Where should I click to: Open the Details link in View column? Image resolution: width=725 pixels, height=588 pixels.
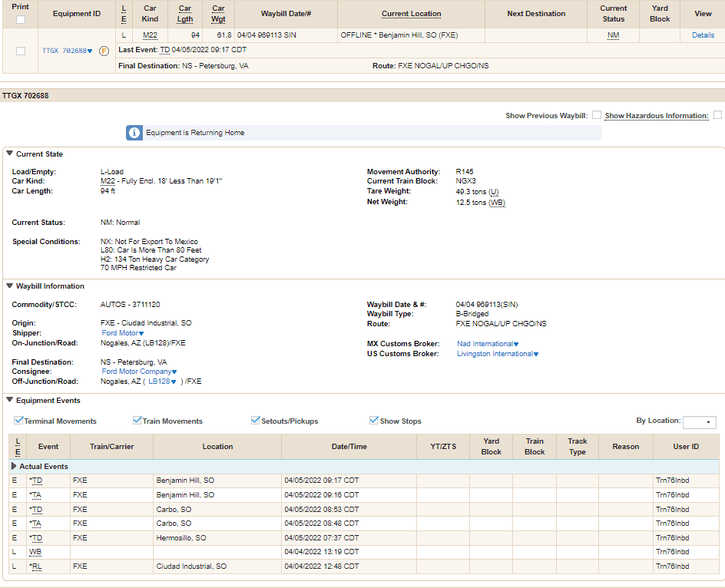pos(703,35)
